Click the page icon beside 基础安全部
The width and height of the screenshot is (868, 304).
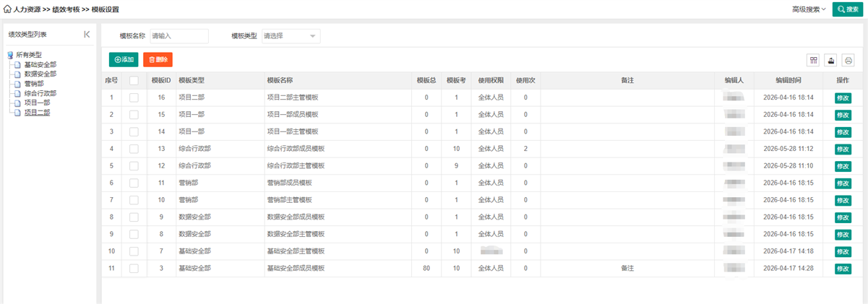[x=18, y=64]
